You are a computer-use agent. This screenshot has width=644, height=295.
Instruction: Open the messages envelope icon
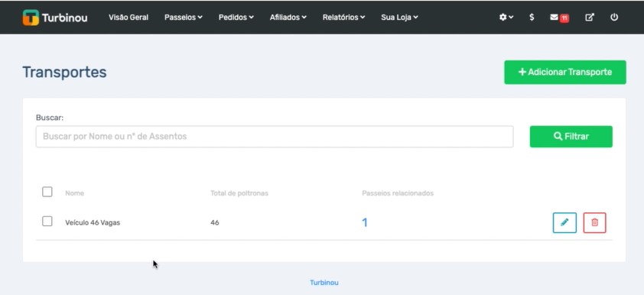pyautogui.click(x=559, y=18)
